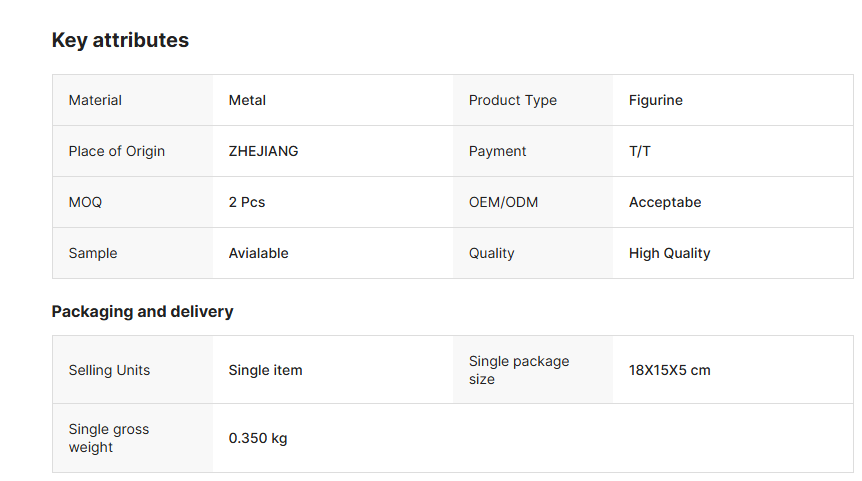Click the 0.350 kg weight value
The width and height of the screenshot is (862, 481).
click(x=257, y=438)
